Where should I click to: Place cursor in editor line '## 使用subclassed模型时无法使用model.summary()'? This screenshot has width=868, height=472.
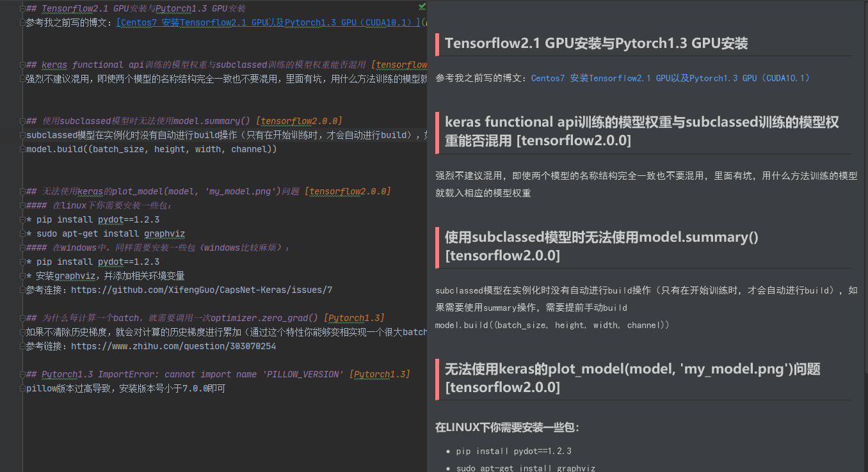click(x=184, y=122)
